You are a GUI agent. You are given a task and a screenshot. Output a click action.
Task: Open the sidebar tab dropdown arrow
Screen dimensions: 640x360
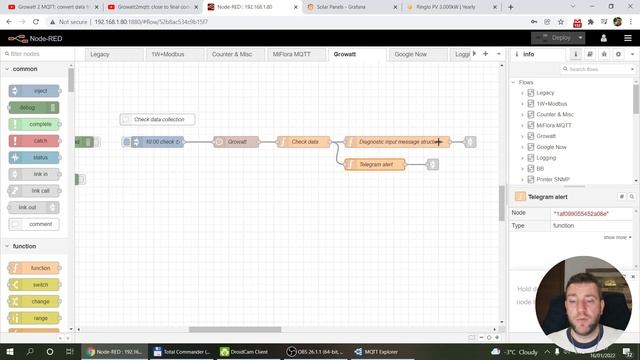click(632, 54)
